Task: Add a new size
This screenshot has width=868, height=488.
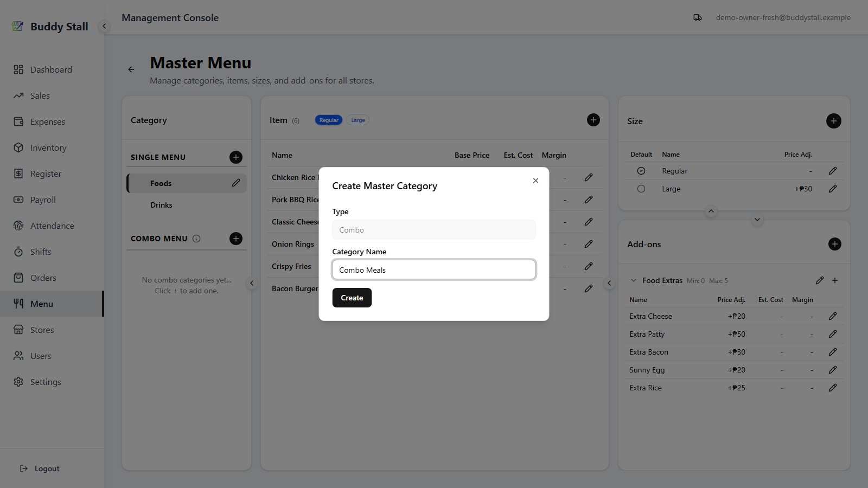Action: [834, 121]
